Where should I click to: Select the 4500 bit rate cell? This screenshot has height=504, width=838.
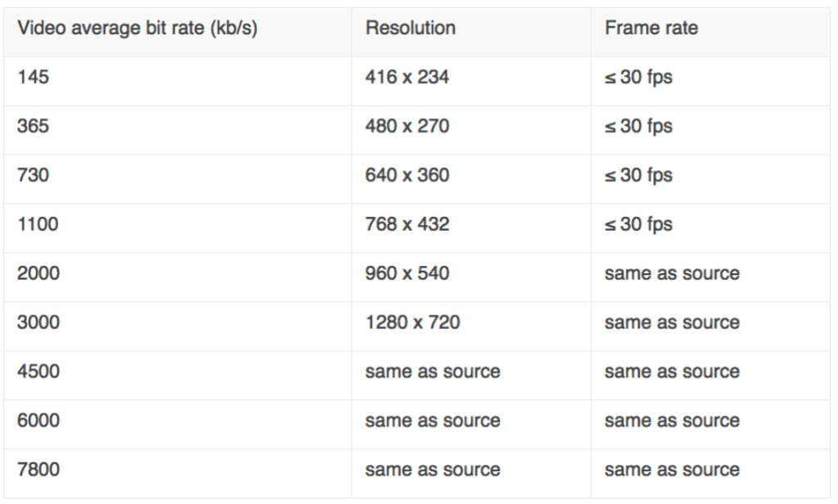178,376
